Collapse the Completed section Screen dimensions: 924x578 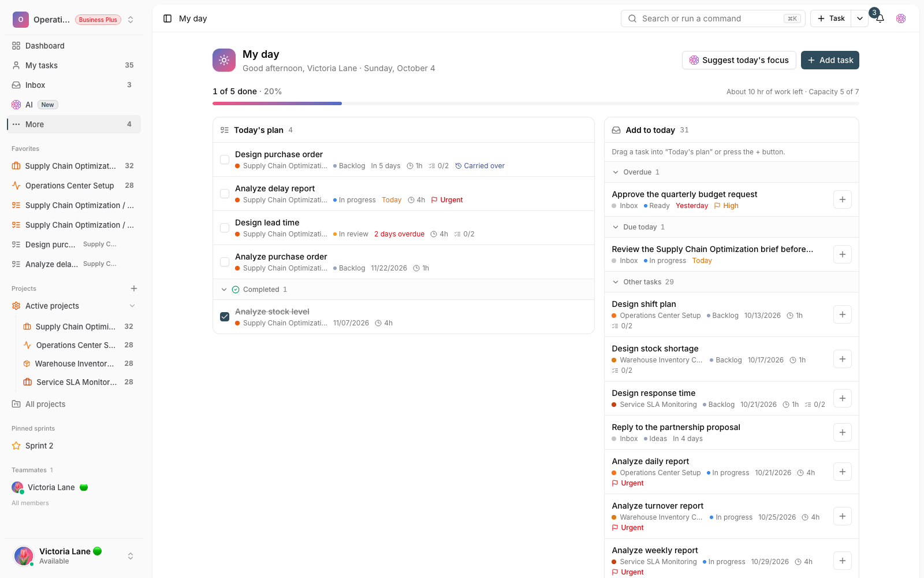[224, 290]
